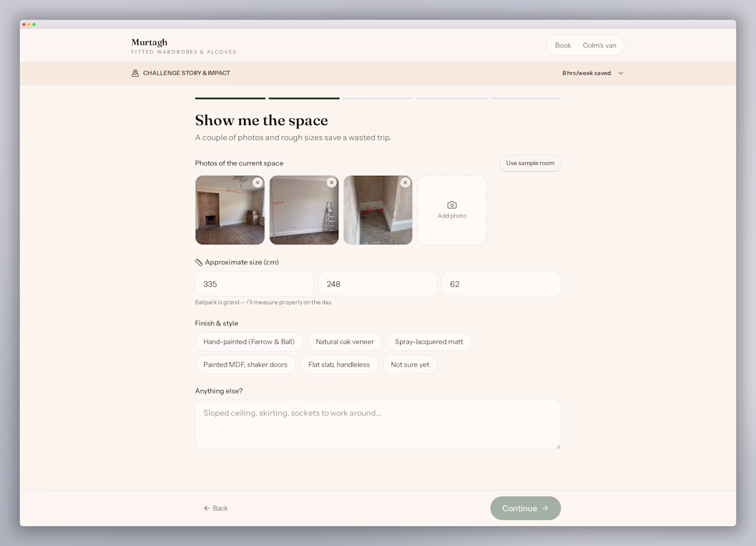This screenshot has height=546, width=756.
Task: Open the fireplace room photo thumbnail
Action: click(230, 210)
